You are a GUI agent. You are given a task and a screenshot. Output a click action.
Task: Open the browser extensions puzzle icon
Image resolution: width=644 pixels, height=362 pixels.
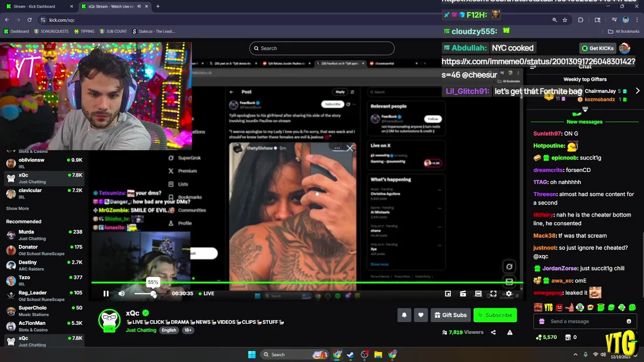pyautogui.click(x=581, y=20)
